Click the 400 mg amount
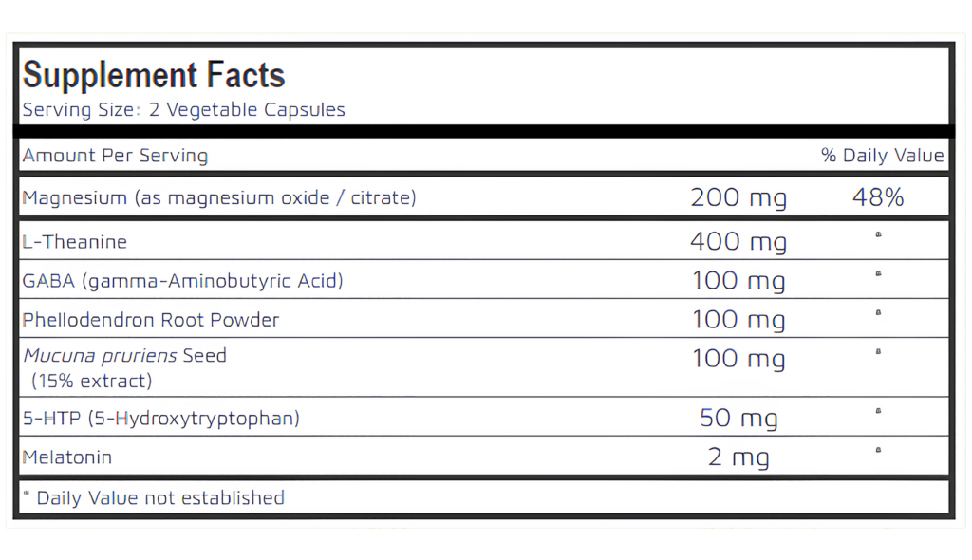Image resolution: width=972 pixels, height=560 pixels. (x=738, y=242)
